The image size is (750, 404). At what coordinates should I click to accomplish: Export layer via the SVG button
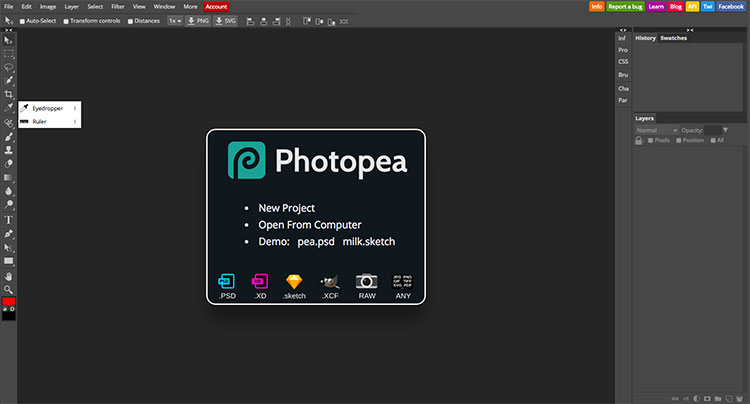pos(225,21)
